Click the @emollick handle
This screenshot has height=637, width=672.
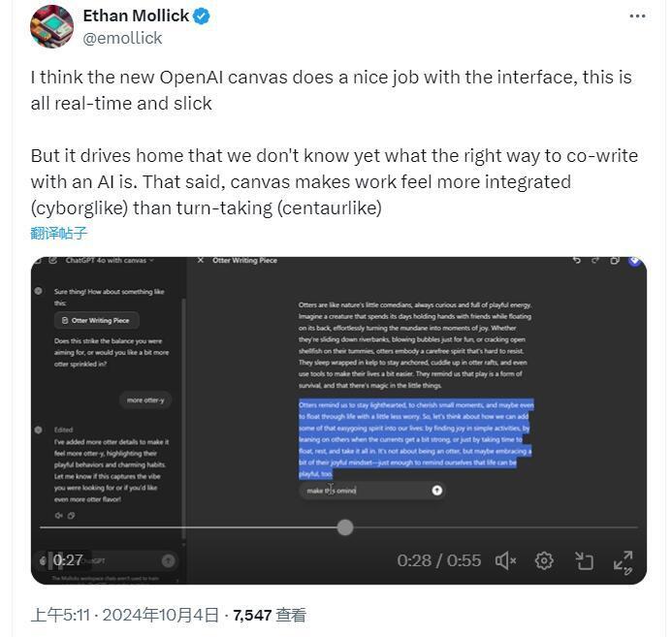point(122,38)
